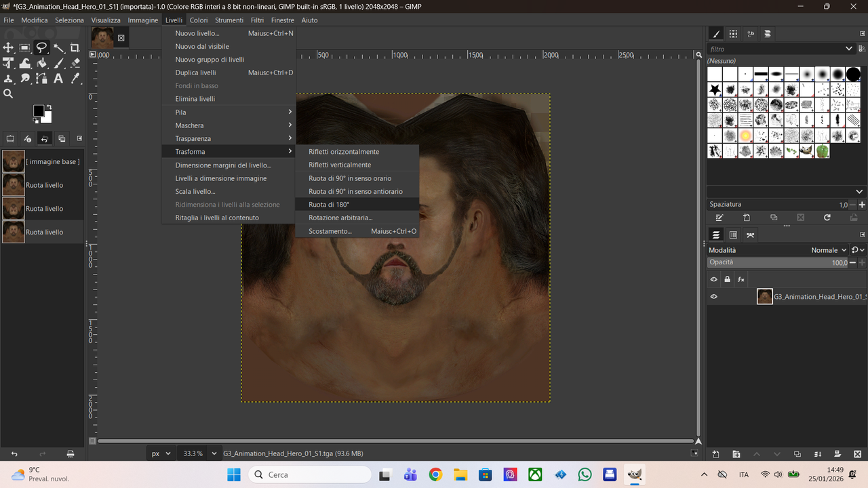
Task: Expand the Maschera submenu
Action: point(229,125)
